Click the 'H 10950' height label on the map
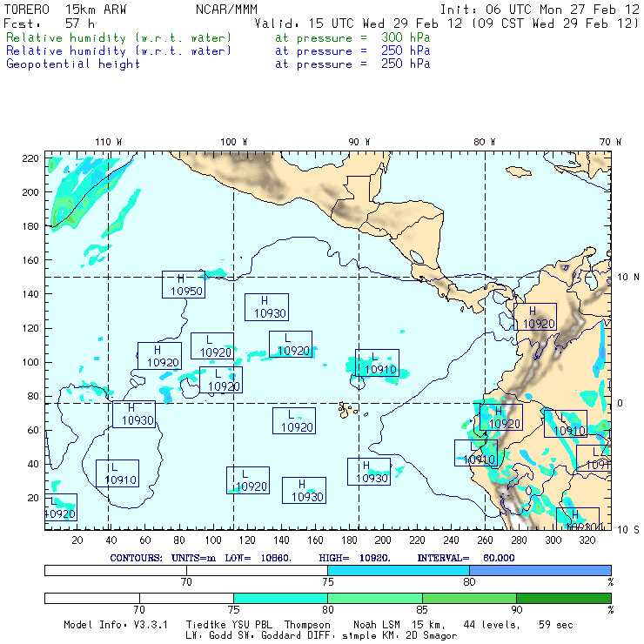The height and width of the screenshot is (644, 644). tap(184, 285)
